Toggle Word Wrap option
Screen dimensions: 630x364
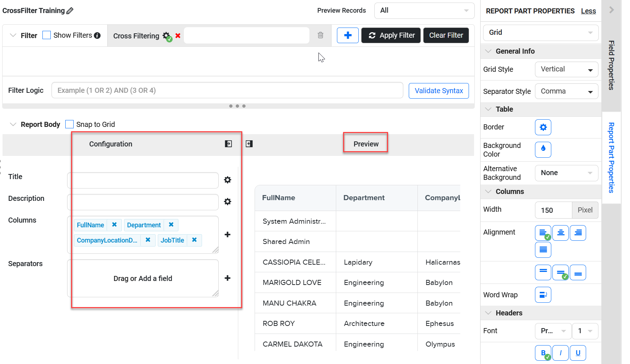[543, 295]
